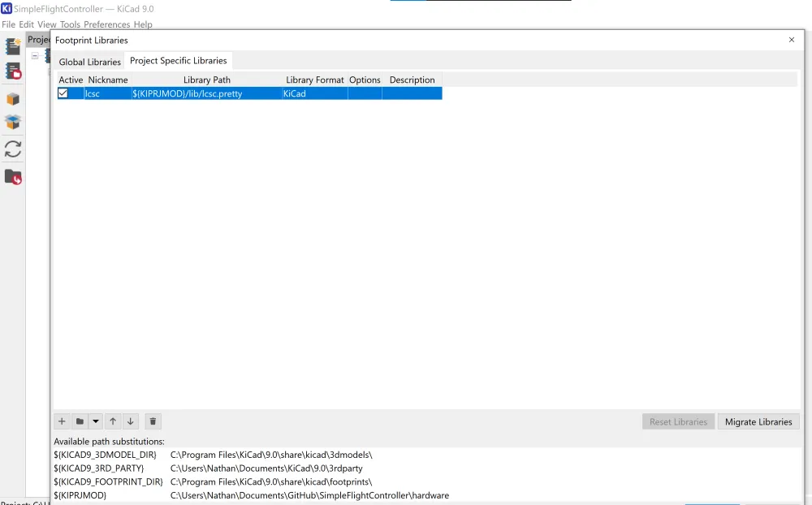Click the New Project icon in left toolbar

[x=13, y=47]
